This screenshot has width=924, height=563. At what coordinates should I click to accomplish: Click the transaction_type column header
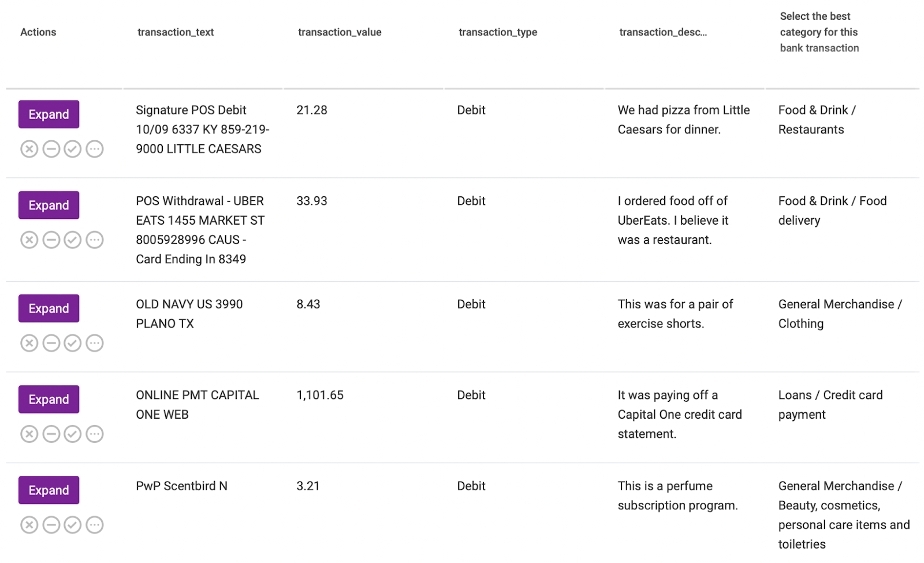click(498, 32)
